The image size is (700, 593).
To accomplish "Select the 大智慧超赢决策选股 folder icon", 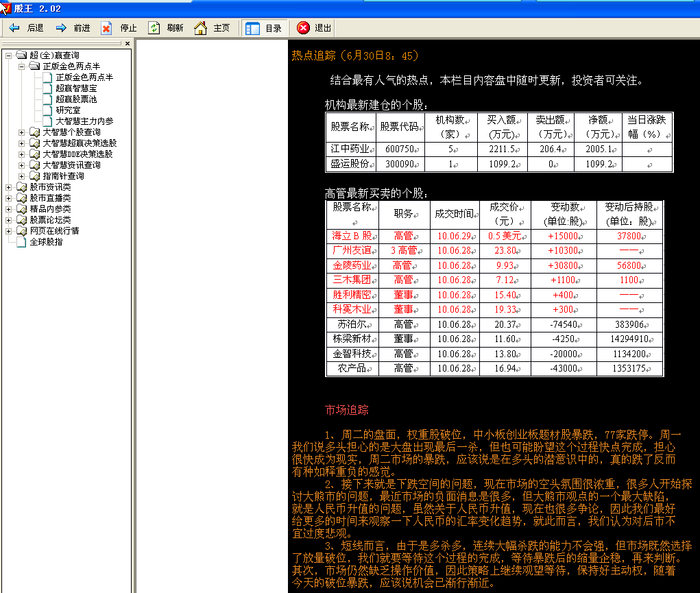I will click(x=35, y=143).
